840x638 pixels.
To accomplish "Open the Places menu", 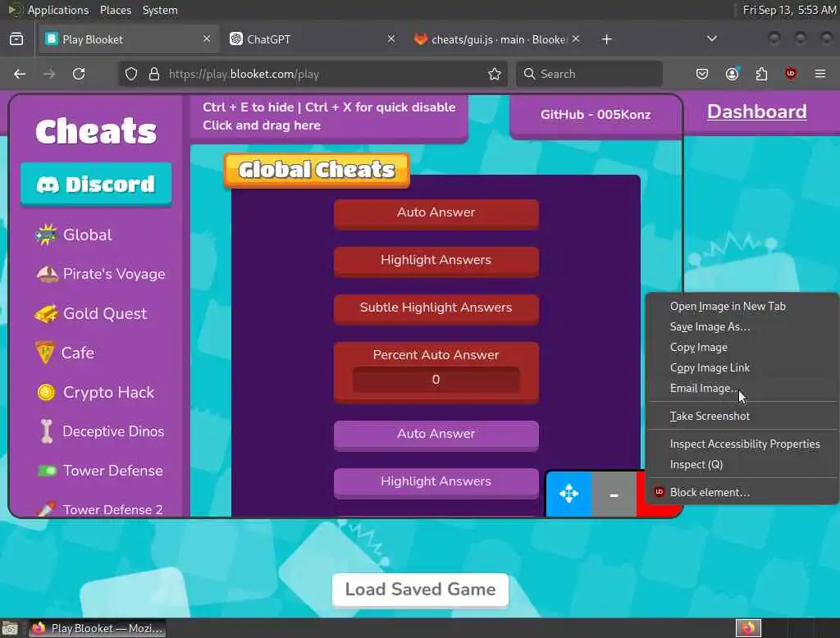I will [116, 10].
